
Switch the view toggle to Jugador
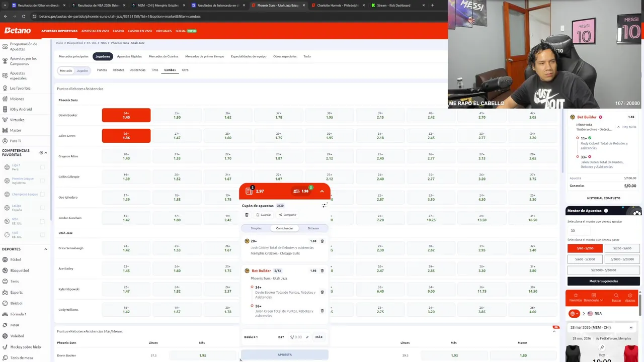tap(82, 70)
